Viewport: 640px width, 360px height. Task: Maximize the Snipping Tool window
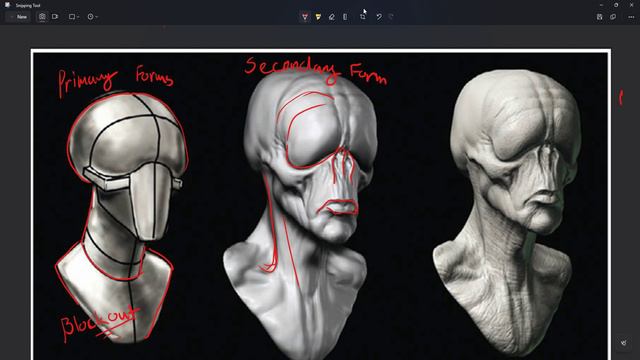click(x=616, y=5)
